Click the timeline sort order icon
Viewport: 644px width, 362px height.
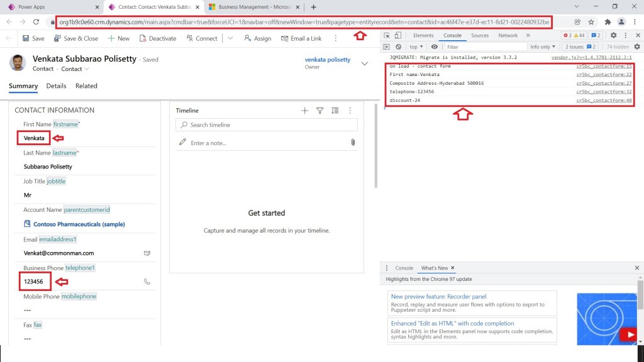[x=335, y=111]
